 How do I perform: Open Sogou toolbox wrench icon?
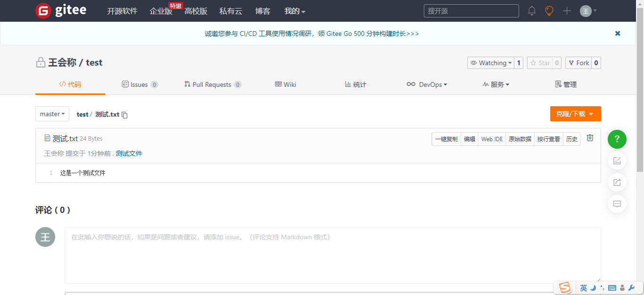632,288
